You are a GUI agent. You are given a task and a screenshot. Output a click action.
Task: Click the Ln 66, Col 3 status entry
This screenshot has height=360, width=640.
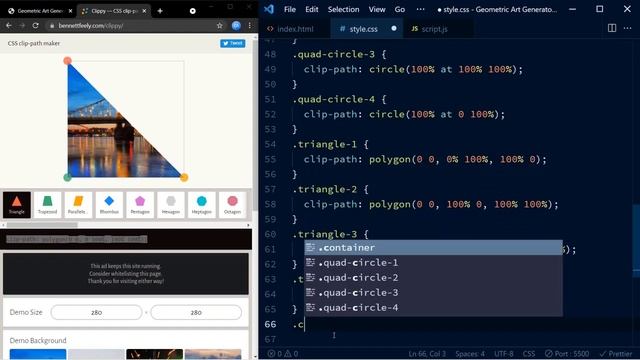pyautogui.click(x=427, y=354)
